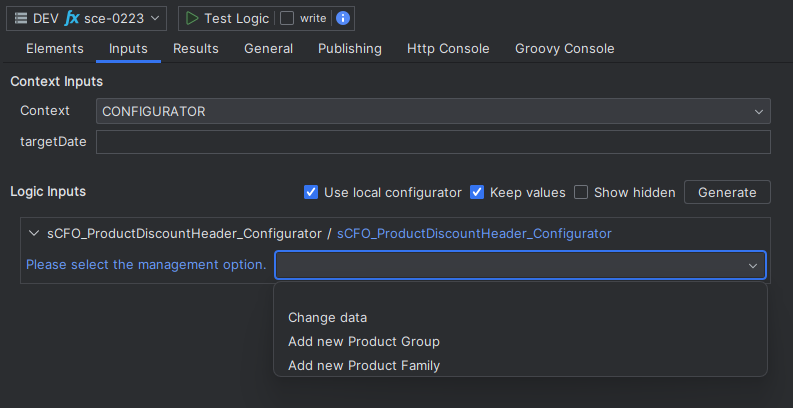
Task: Go to the General tab
Action: [x=269, y=49]
